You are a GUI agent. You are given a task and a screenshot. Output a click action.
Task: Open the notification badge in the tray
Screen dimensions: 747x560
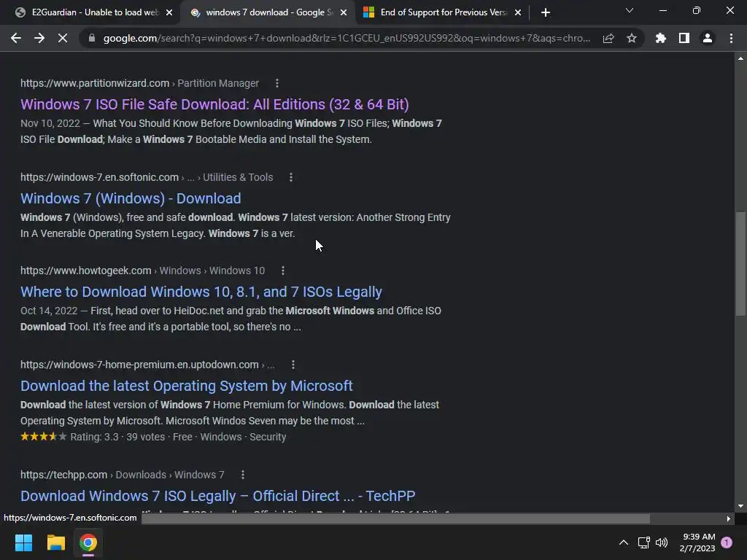click(727, 542)
